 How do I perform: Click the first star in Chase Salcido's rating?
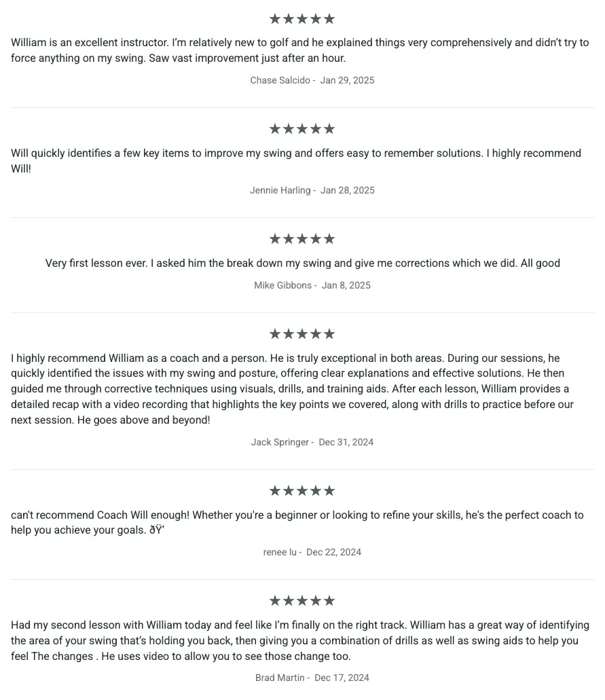point(275,19)
